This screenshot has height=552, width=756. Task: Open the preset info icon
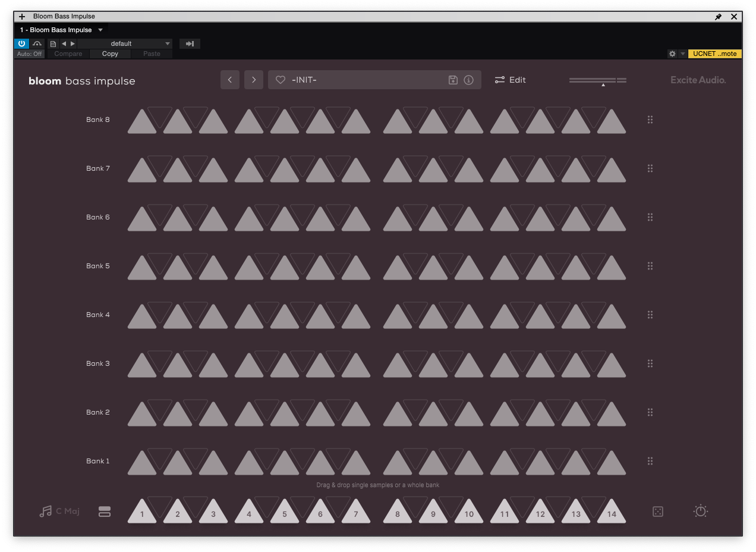[x=468, y=80]
